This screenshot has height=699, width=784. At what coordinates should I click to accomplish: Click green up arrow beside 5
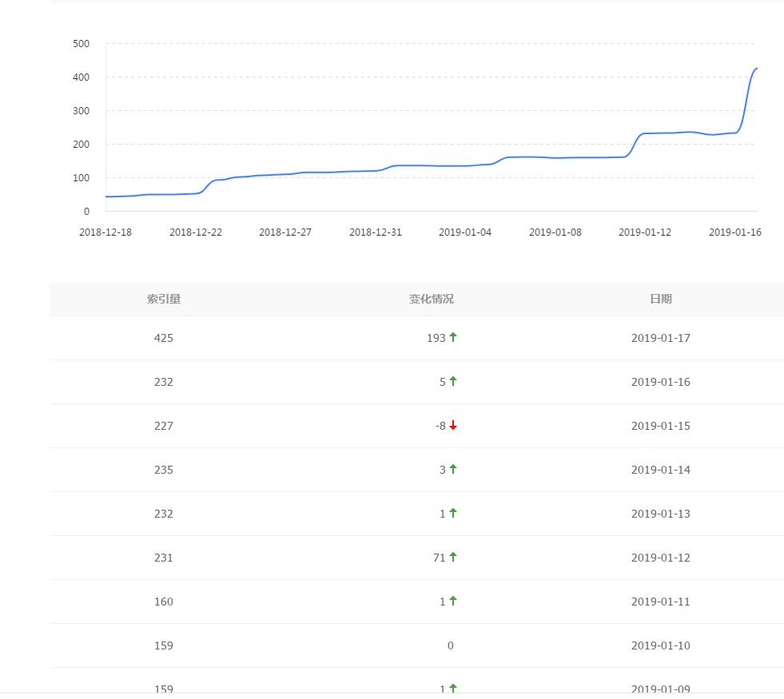(x=453, y=381)
